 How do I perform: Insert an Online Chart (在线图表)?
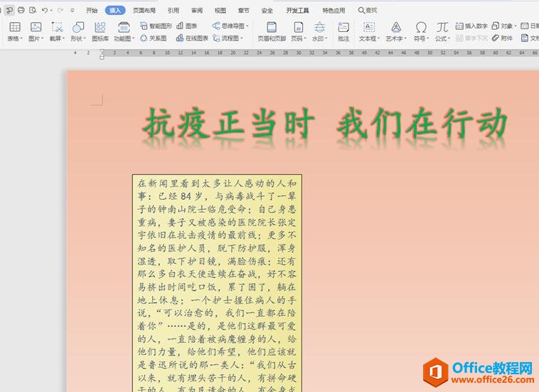tap(192, 38)
